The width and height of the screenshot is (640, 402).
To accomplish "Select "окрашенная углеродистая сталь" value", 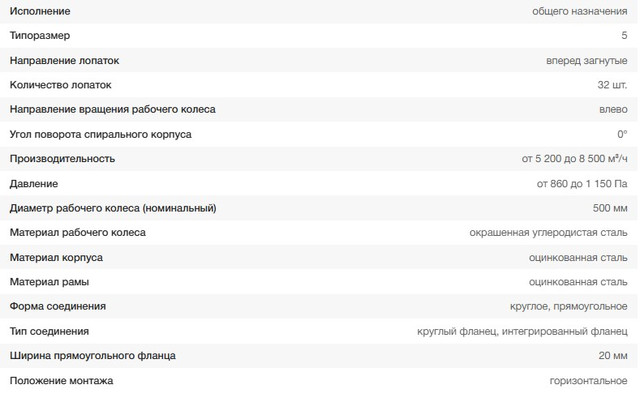I will pyautogui.click(x=549, y=233).
